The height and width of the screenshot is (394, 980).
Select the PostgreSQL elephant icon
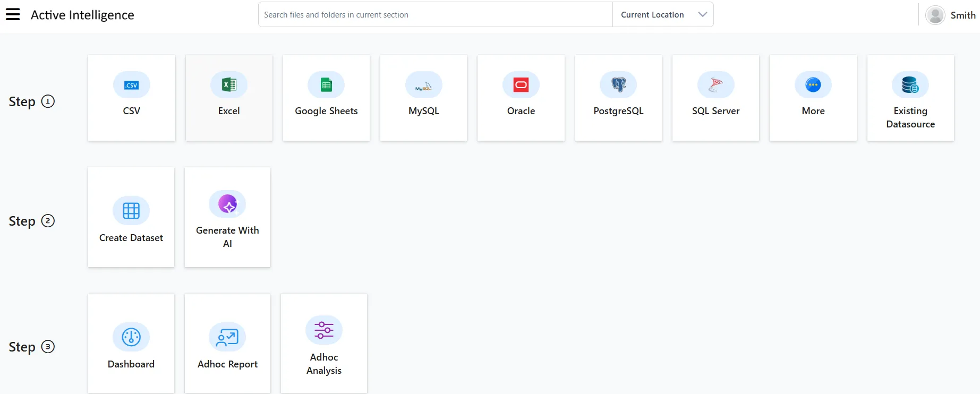tap(618, 85)
